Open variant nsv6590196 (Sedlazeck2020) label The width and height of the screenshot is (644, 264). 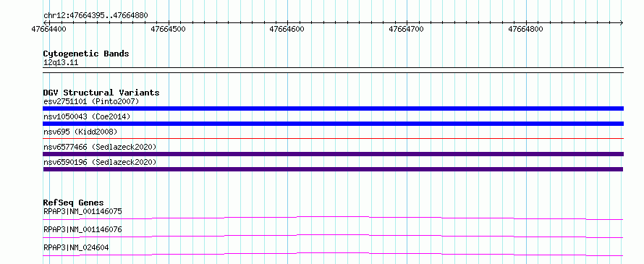click(100, 162)
